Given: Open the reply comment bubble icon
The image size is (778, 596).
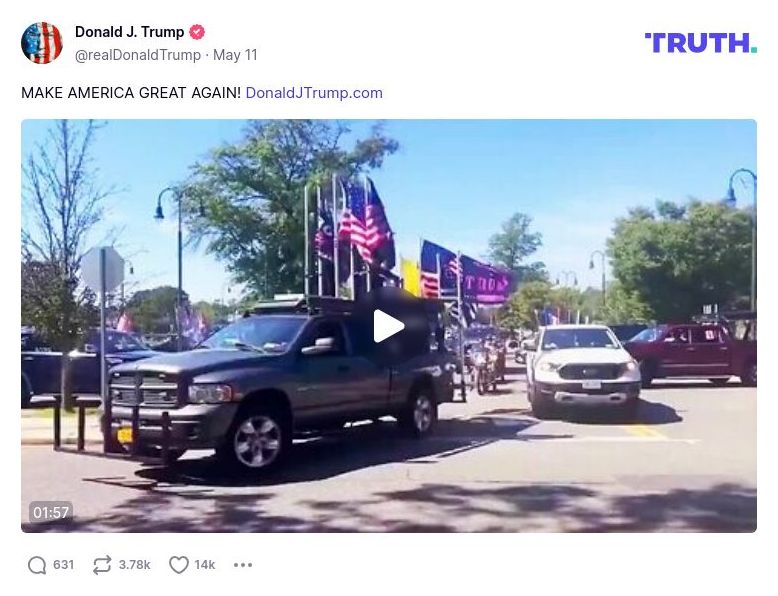Looking at the screenshot, I should [x=37, y=565].
